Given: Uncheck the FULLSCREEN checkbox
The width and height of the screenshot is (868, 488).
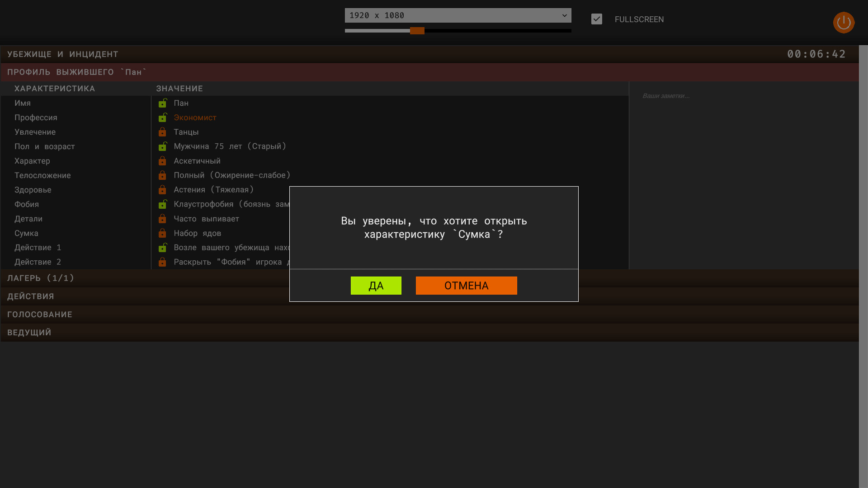Looking at the screenshot, I should coord(596,19).
